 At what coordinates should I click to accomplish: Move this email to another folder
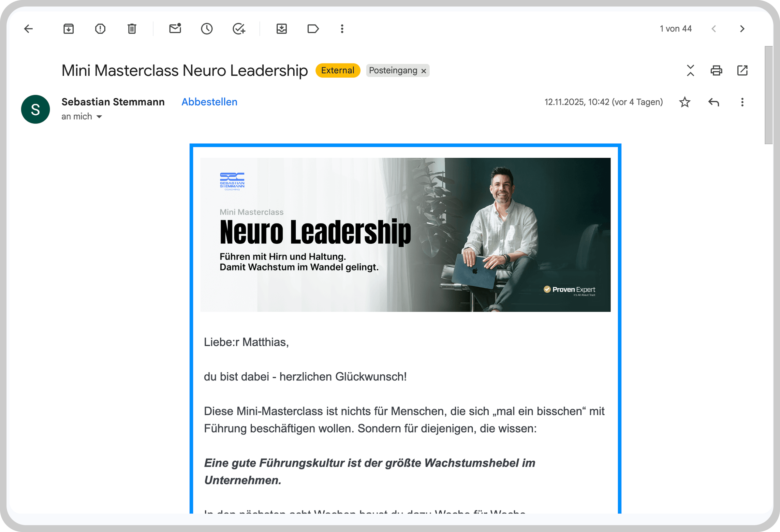(x=281, y=29)
